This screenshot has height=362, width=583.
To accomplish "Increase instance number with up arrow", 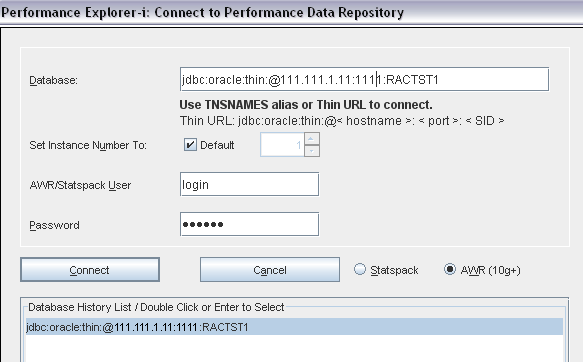I will click(x=312, y=139).
